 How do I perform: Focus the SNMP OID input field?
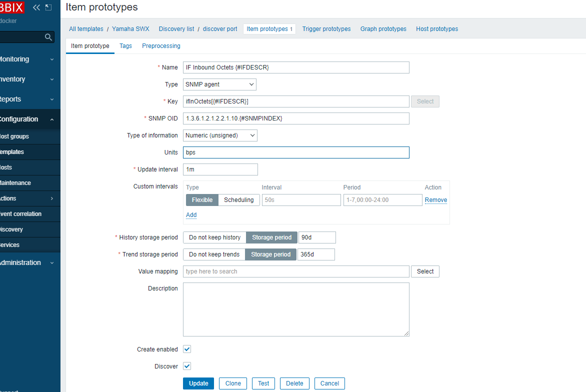coord(296,118)
